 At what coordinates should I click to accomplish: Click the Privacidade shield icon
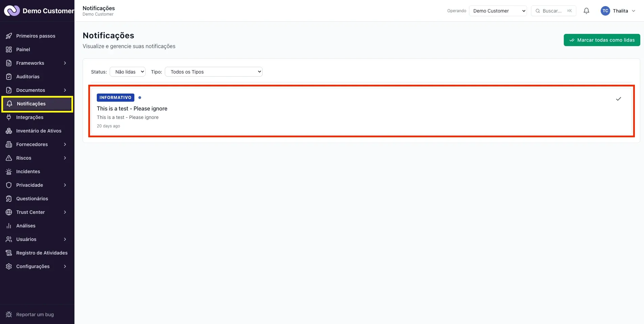[9, 185]
